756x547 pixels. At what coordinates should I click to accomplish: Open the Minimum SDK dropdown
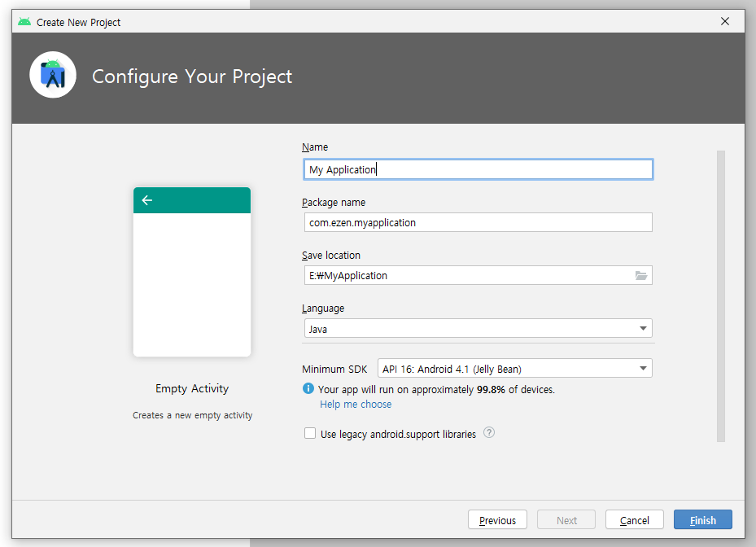tap(514, 369)
